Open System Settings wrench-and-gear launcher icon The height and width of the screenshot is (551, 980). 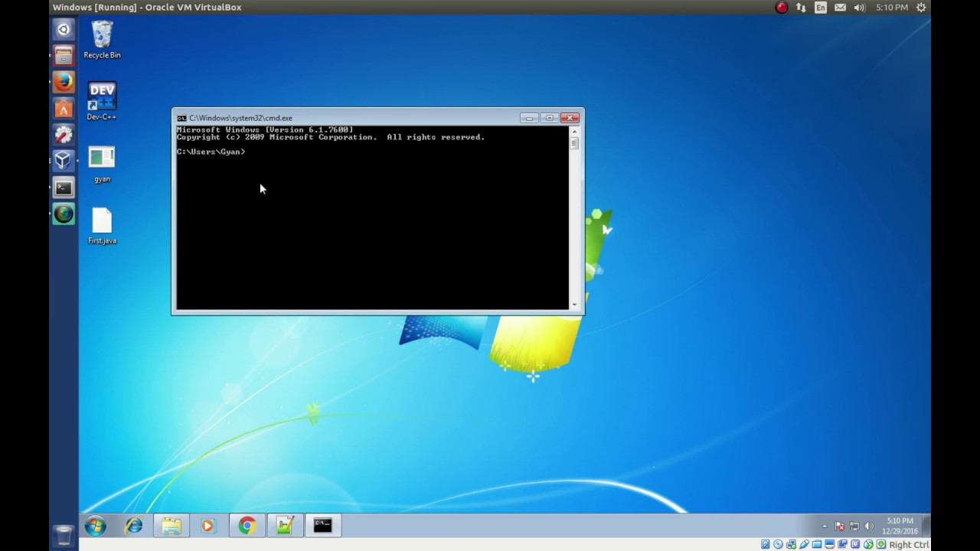point(64,135)
